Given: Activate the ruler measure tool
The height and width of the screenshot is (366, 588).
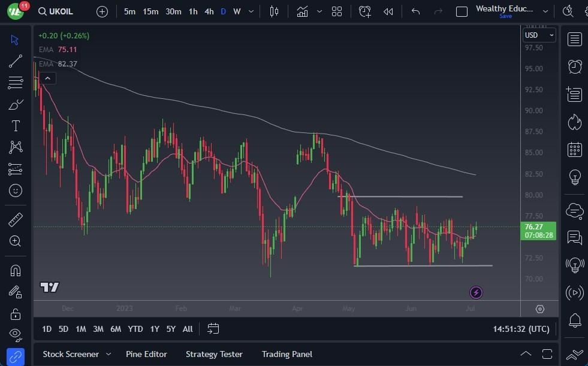Looking at the screenshot, I should click(16, 220).
